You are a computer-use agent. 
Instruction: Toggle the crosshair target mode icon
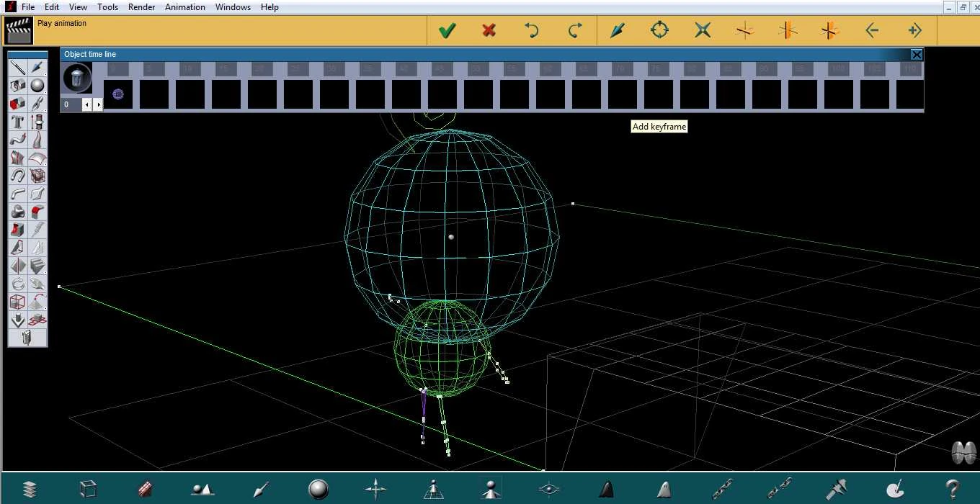click(x=659, y=30)
